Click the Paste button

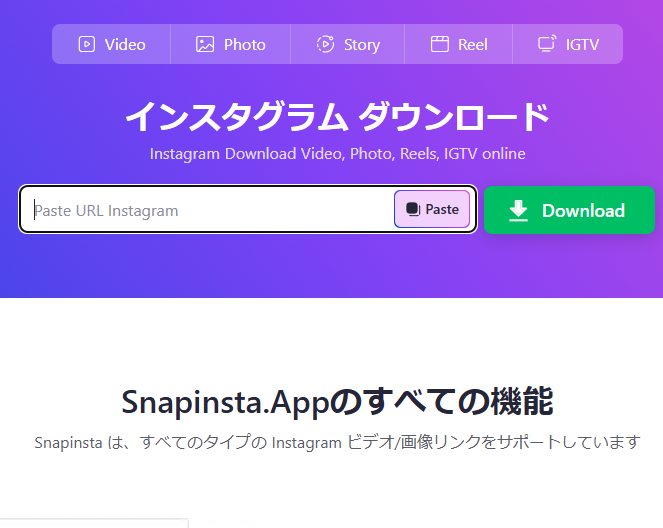click(x=432, y=209)
